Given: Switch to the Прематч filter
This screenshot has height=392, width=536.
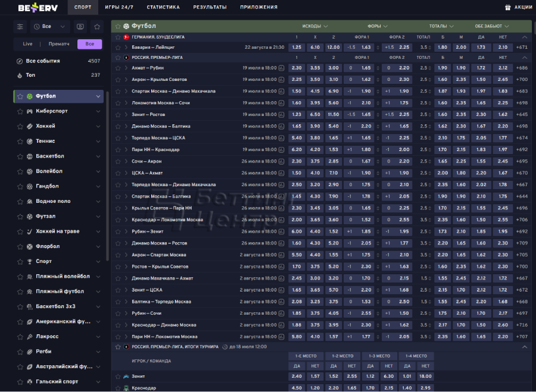Looking at the screenshot, I should coord(59,44).
